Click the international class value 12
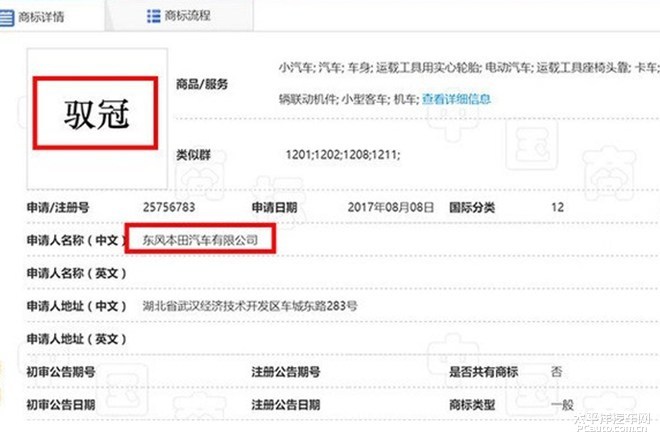The image size is (660, 440). pyautogui.click(x=557, y=207)
